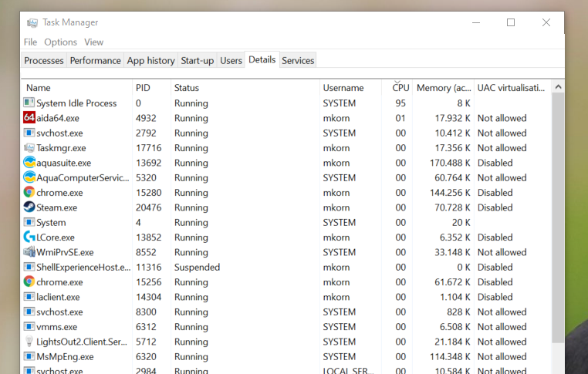This screenshot has width=588, height=374.
Task: Click the scrollbar up arrow
Action: tap(558, 87)
